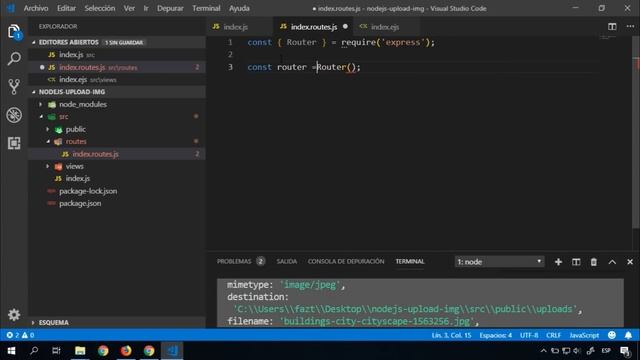Open the Manage settings gear

click(14, 315)
